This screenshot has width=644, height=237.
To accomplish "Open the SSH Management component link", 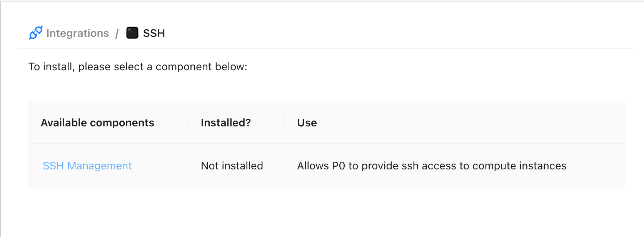I will (87, 166).
